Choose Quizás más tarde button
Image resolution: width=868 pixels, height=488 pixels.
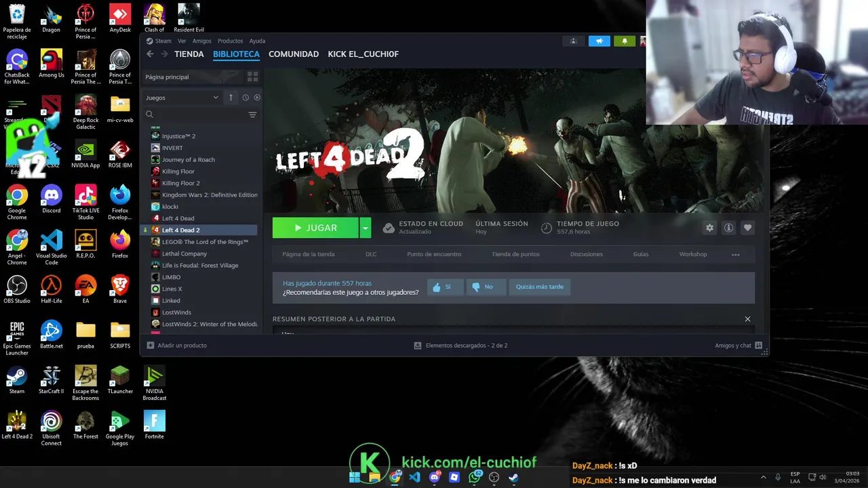(x=540, y=287)
